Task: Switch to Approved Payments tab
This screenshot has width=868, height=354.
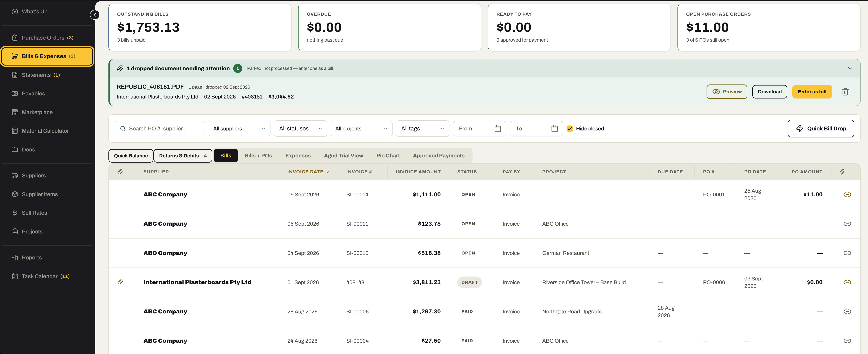Action: [x=438, y=156]
